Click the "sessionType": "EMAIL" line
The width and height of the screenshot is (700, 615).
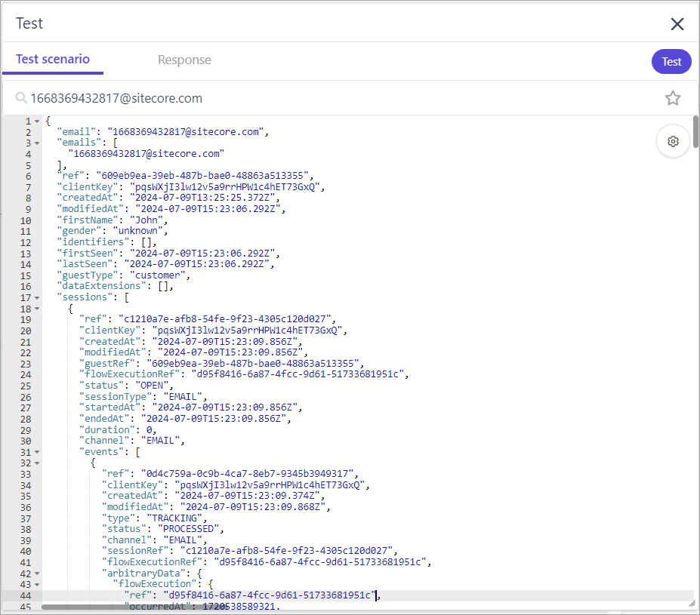click(143, 396)
